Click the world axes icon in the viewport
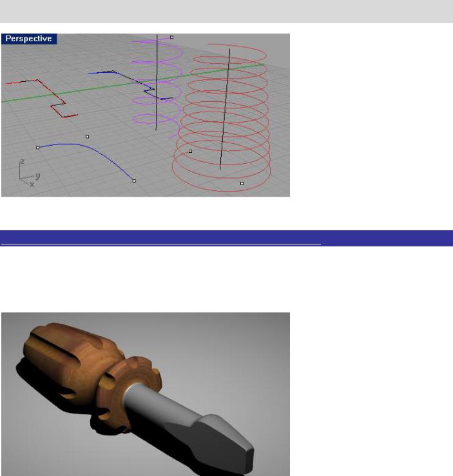 click(x=29, y=174)
